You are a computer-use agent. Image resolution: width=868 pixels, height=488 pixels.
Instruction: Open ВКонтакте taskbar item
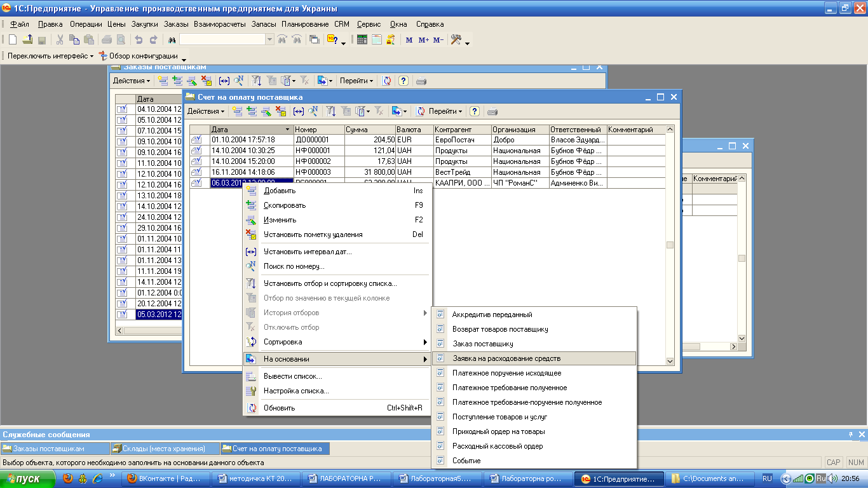coord(166,478)
